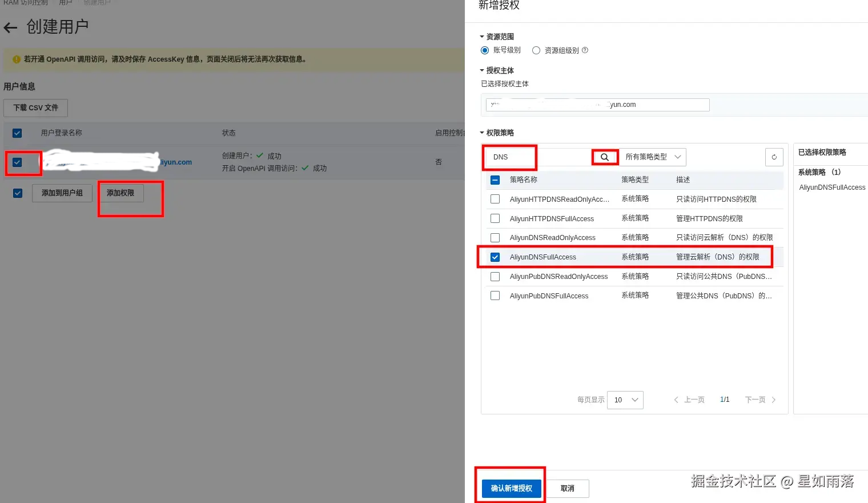The width and height of the screenshot is (868, 503).
Task: Click the magnifier icon to search policies
Action: click(x=605, y=157)
